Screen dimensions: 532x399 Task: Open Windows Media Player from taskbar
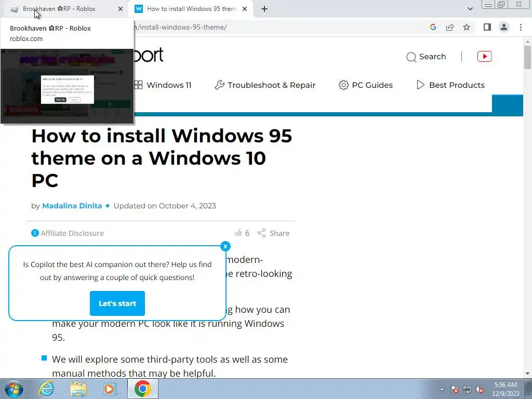point(110,389)
